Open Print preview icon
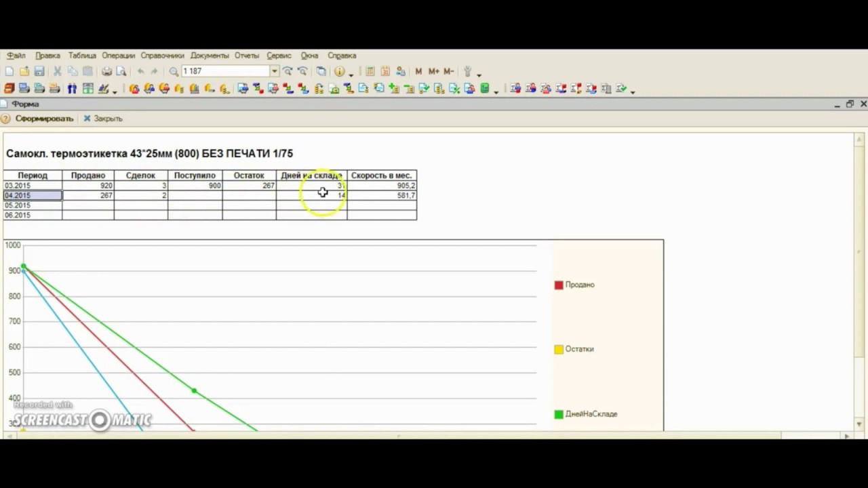This screenshot has height=488, width=868. (121, 71)
